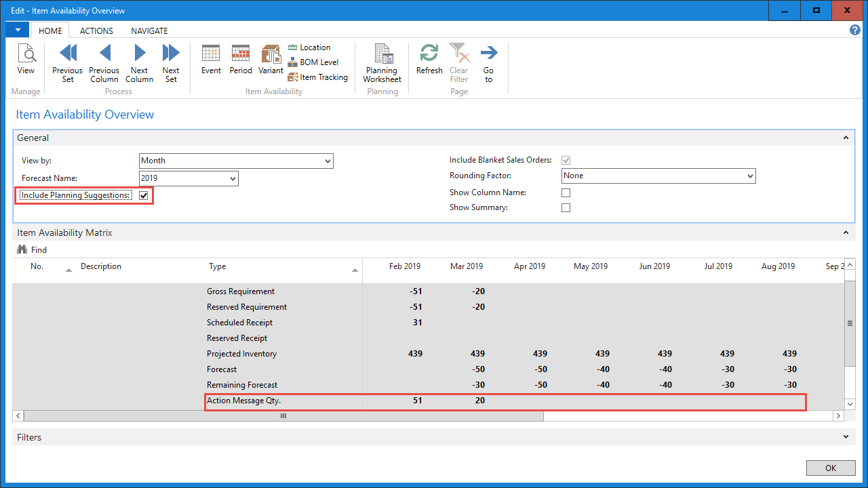Click the Clear Filter icon
868x488 pixels.
click(x=458, y=61)
